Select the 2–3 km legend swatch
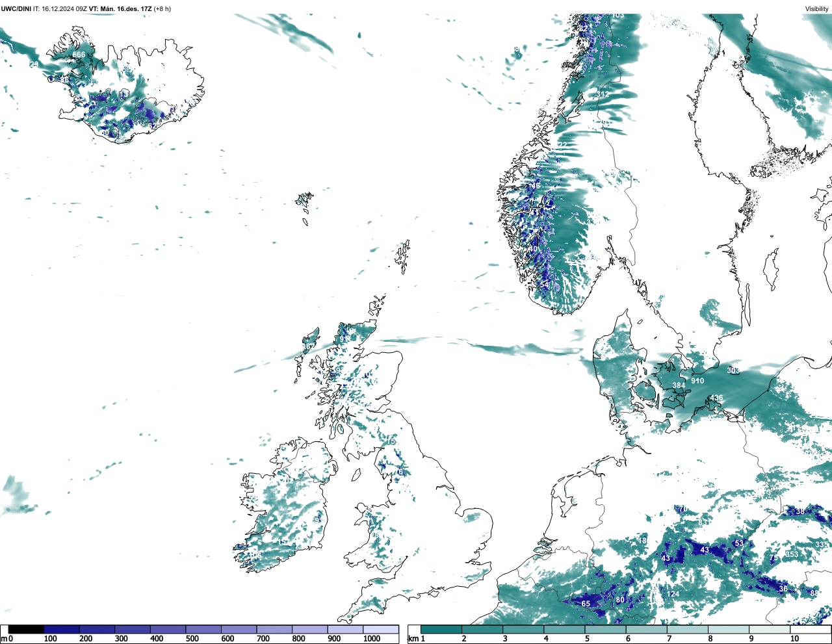This screenshot has height=644, width=832. 482,629
